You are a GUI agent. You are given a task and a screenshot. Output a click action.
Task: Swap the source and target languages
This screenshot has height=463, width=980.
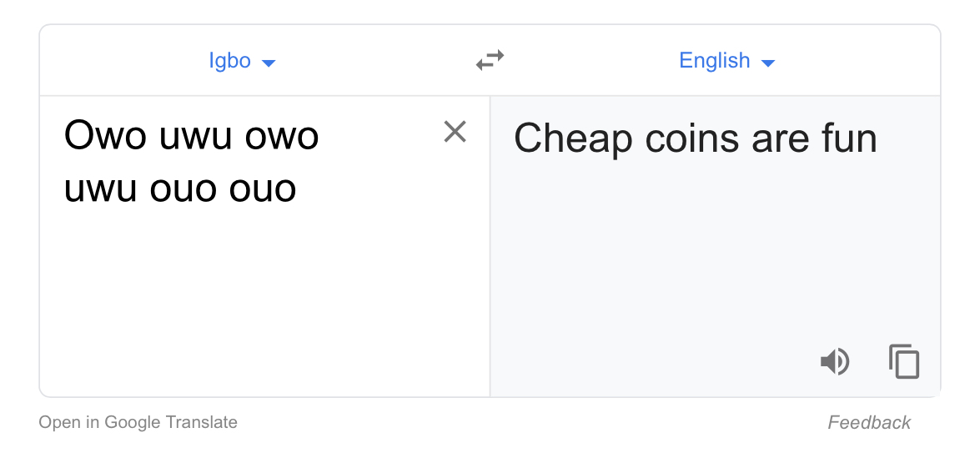490,61
